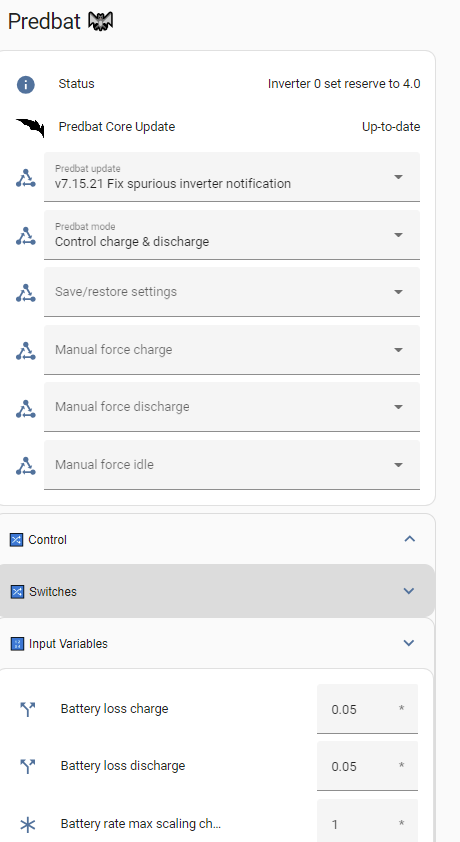Click the icon beside Predbat update dropdown

[25, 178]
